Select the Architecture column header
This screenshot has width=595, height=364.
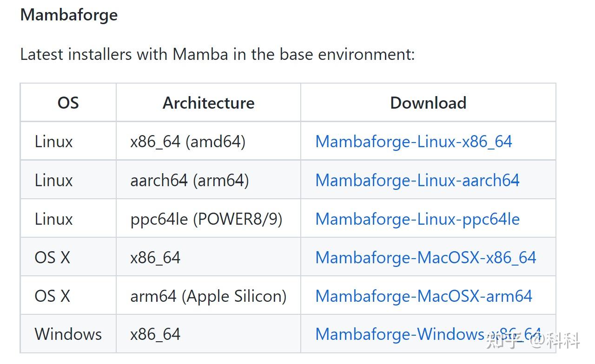point(208,103)
